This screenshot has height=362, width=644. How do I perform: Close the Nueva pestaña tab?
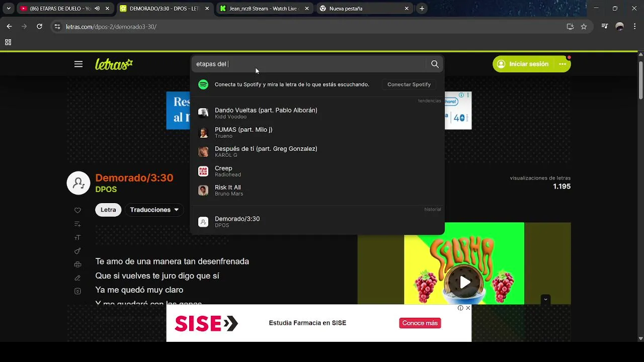tap(407, 9)
